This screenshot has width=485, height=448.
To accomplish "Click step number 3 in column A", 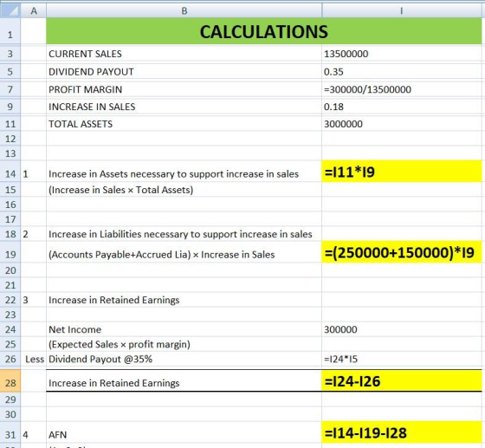I will point(34,300).
